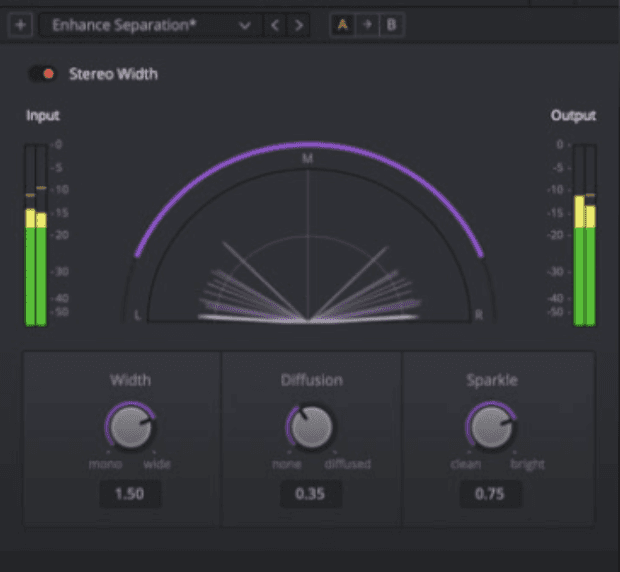Image resolution: width=620 pixels, height=572 pixels.
Task: Click the Input level meter
Action: [x=36, y=235]
